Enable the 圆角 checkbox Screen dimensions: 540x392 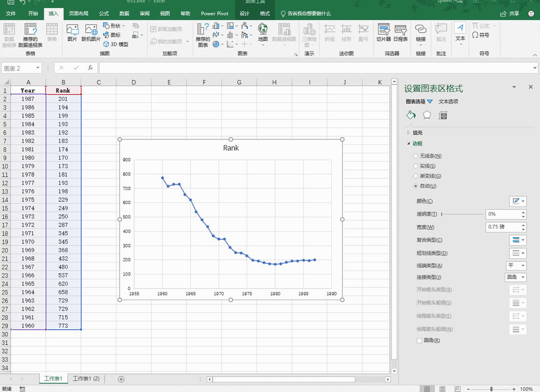point(419,340)
